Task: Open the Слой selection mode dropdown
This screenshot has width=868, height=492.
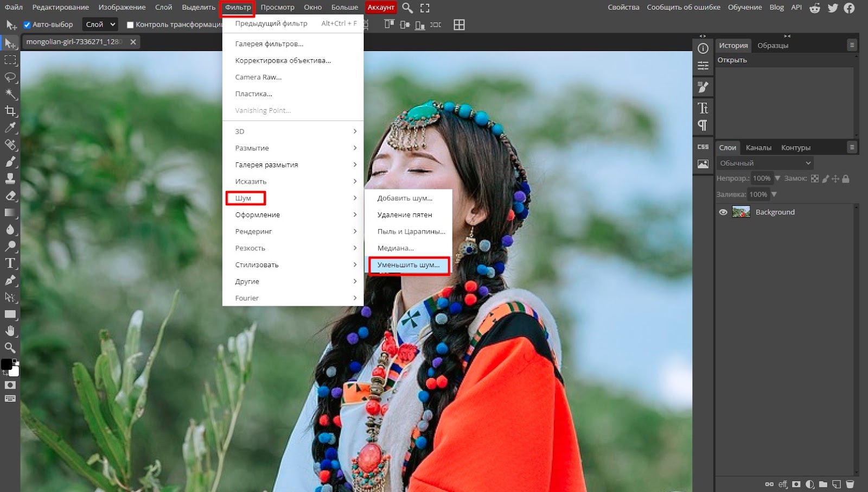Action: [100, 24]
